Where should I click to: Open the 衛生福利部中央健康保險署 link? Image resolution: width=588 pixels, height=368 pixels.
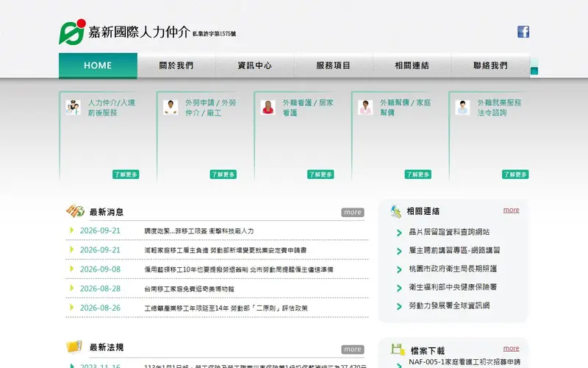(x=453, y=287)
